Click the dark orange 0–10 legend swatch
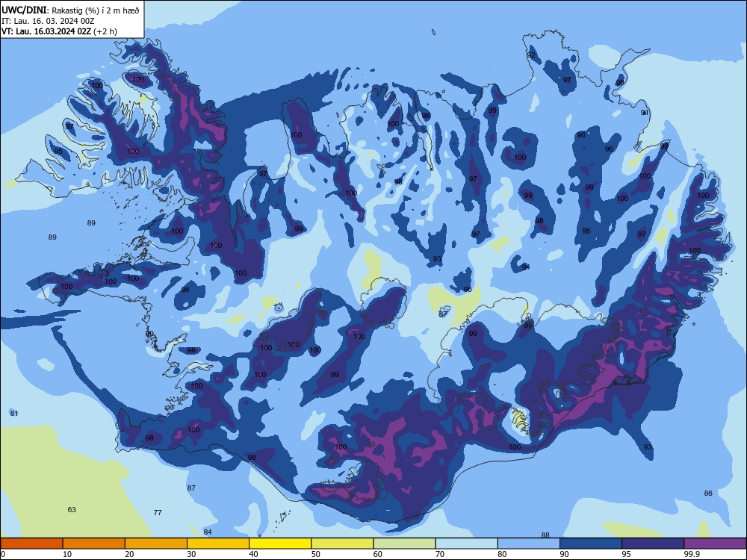747x560 pixels. (x=31, y=544)
